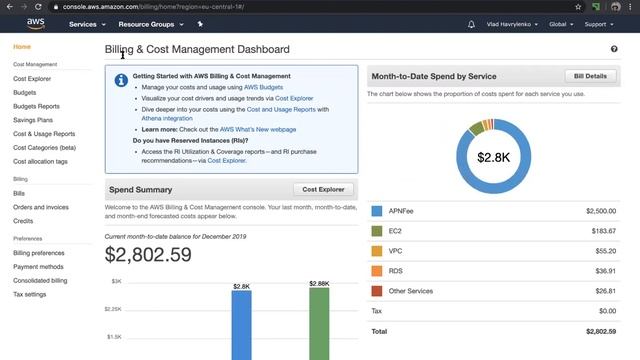
Task: Click the Cost Explorer button in Spend Summary
Action: pyautogui.click(x=323, y=189)
